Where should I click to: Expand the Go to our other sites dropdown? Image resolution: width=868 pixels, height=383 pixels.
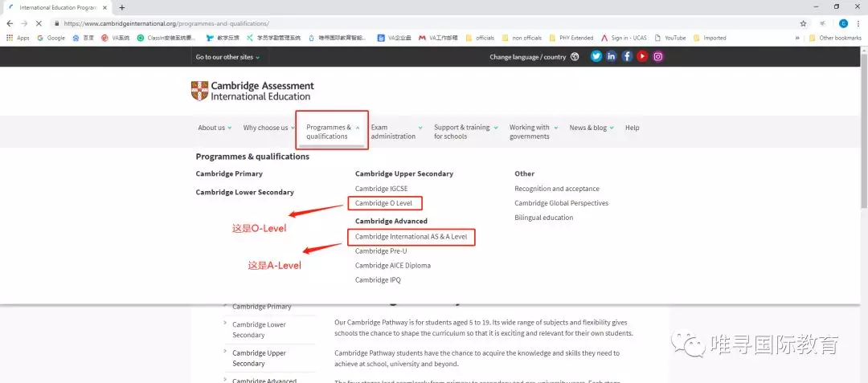(x=228, y=57)
